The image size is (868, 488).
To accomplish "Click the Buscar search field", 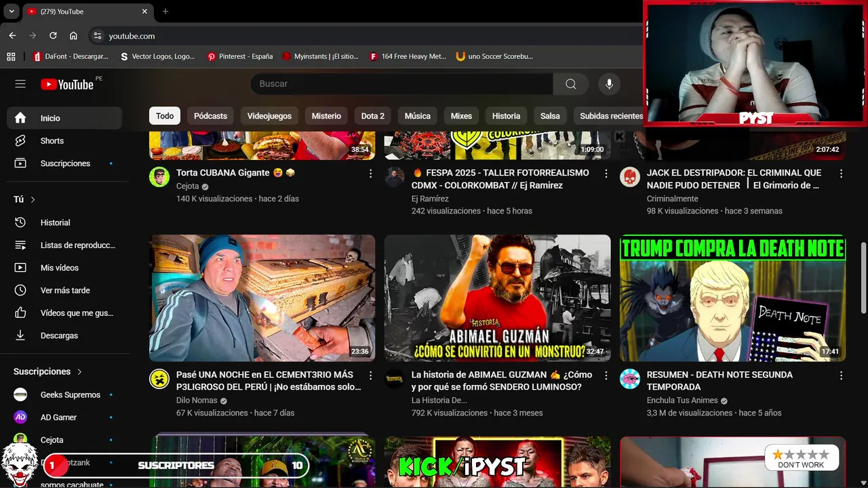I will point(401,84).
